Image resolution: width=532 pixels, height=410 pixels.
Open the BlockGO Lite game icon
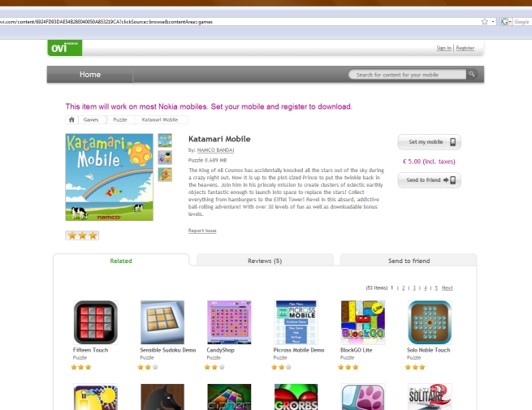[x=363, y=322]
